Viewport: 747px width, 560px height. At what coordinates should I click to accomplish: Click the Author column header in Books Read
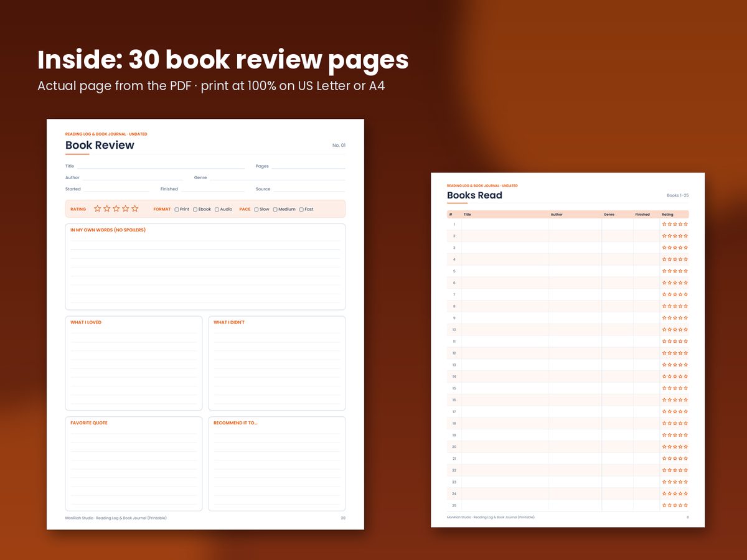click(x=557, y=215)
